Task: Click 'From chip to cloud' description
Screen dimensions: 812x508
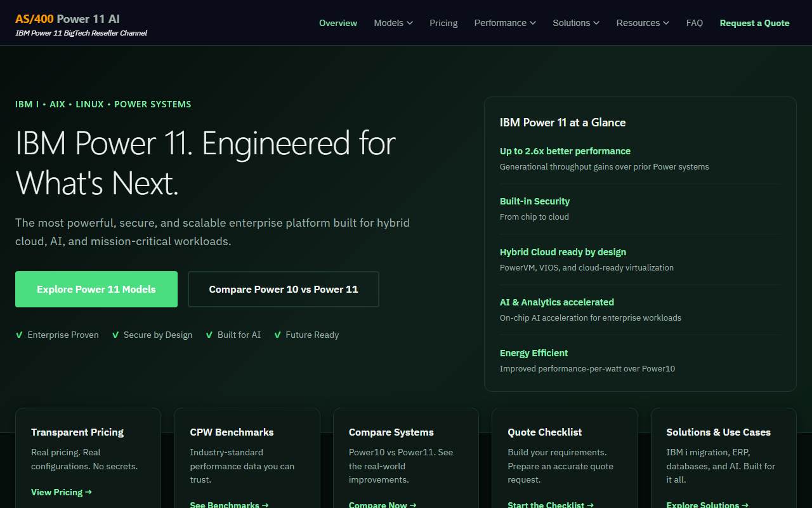Action: 534,217
